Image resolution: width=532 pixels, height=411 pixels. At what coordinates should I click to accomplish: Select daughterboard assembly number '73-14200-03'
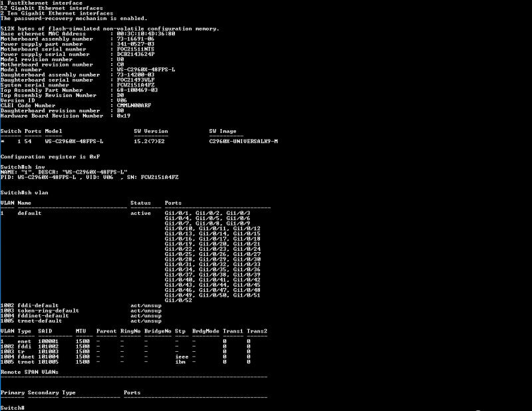pos(136,74)
